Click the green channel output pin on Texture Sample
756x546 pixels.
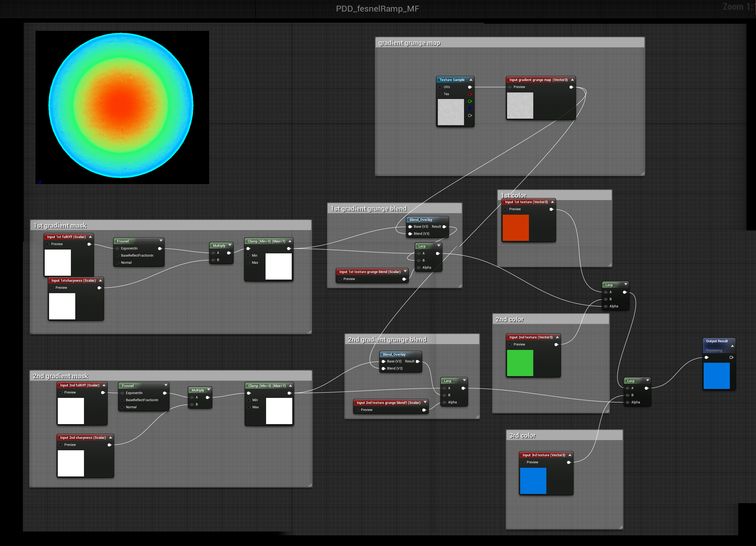470,101
